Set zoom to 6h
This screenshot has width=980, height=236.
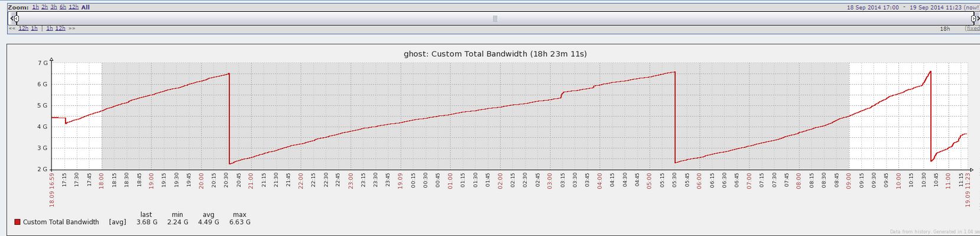(x=63, y=7)
